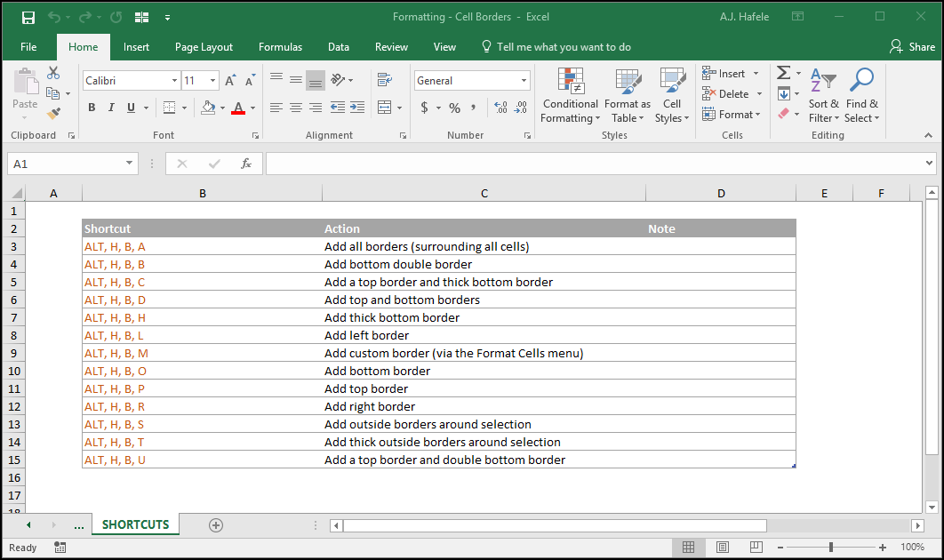944x560 pixels.
Task: Apply Comma Style
Action: [x=473, y=108]
